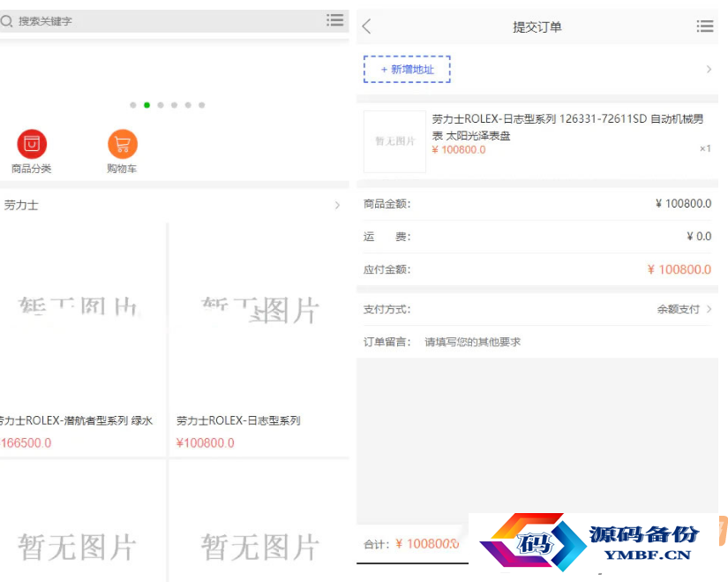Click the ×1 quantity text
Image resolution: width=728 pixels, height=582 pixels.
[705, 148]
